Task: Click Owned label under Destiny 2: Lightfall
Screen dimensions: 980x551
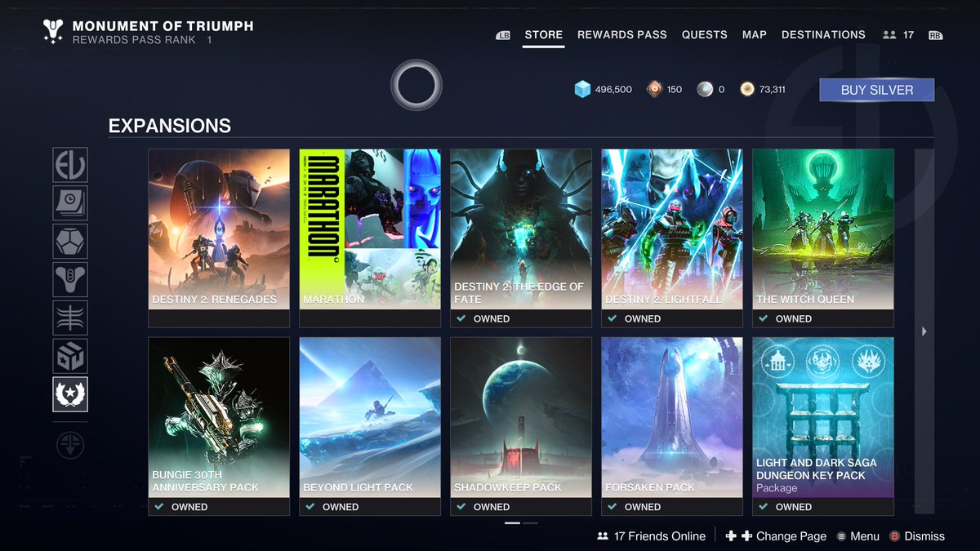Action: pyautogui.click(x=643, y=318)
